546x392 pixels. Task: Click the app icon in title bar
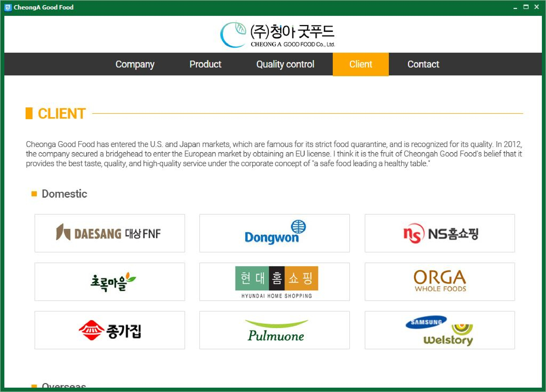coord(8,7)
